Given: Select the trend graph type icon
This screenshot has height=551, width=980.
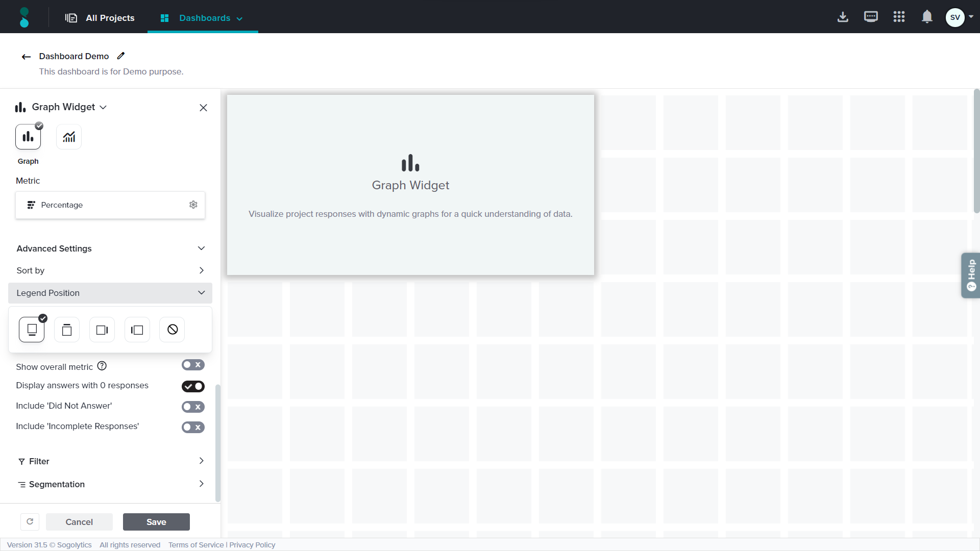Looking at the screenshot, I should tap(69, 137).
